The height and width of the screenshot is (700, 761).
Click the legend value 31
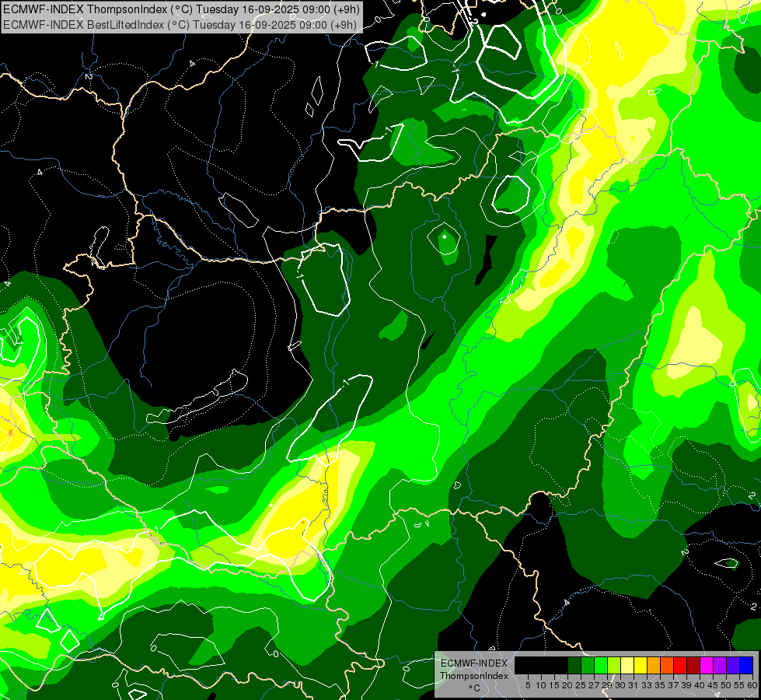click(x=634, y=685)
